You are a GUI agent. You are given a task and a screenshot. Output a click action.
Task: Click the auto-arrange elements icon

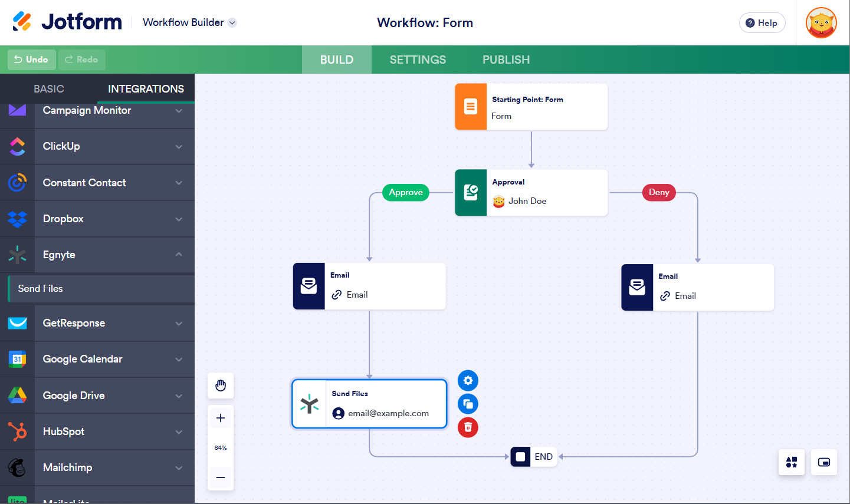(x=792, y=462)
